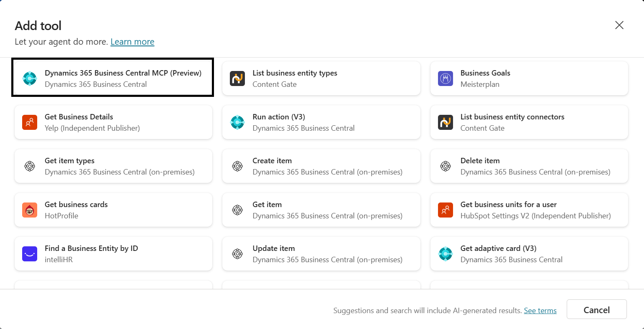This screenshot has height=329, width=644.
Task: Select the Delete item tool
Action: coord(529,166)
